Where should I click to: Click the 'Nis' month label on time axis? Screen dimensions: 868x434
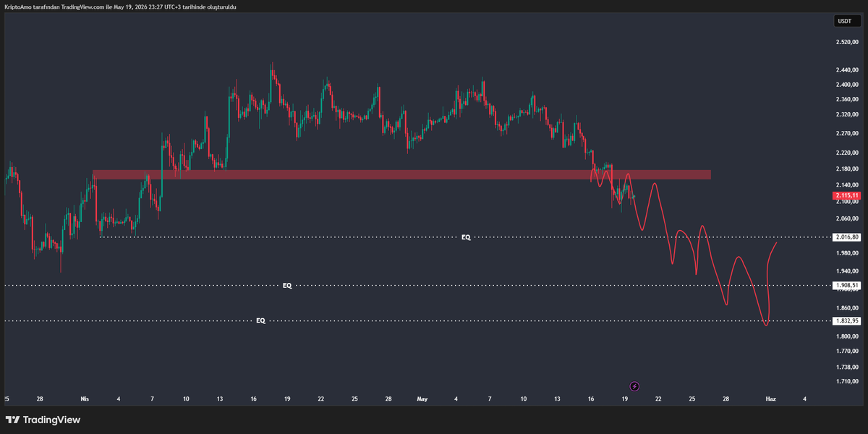pos(85,399)
